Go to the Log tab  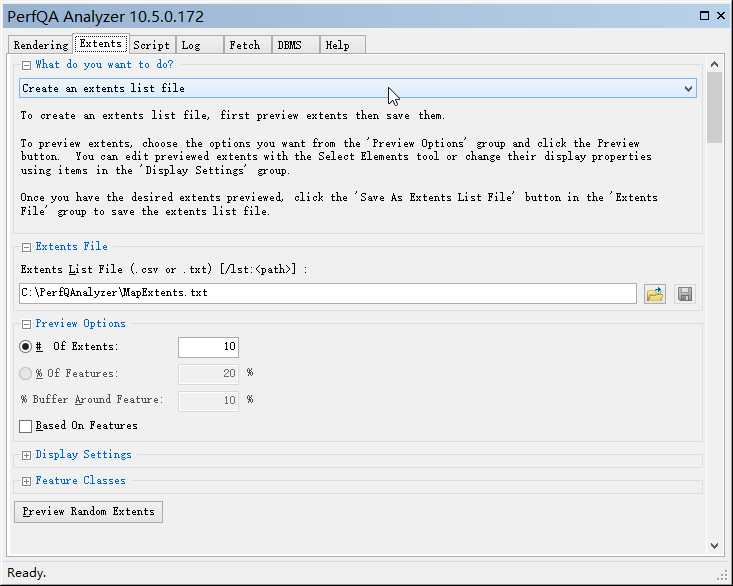(x=200, y=45)
